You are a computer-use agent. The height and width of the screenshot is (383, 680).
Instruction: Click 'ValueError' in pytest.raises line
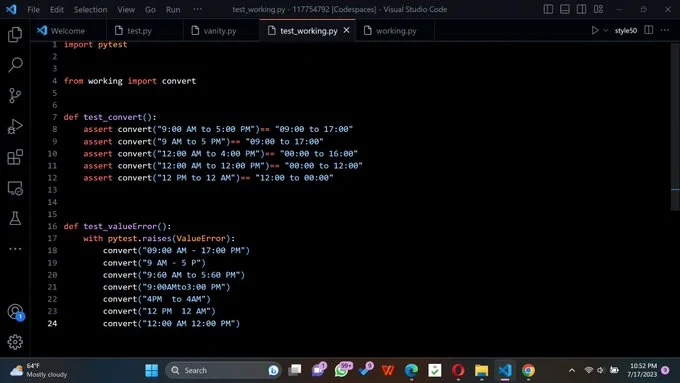coord(201,238)
